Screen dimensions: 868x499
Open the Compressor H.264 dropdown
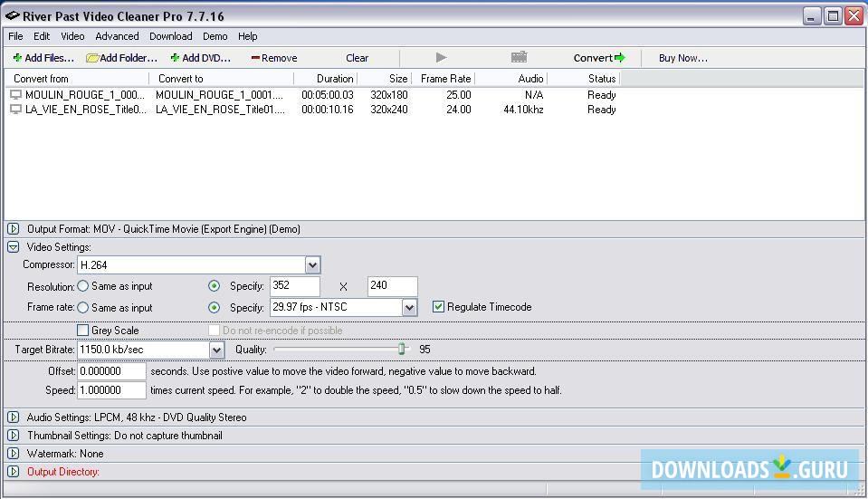313,265
